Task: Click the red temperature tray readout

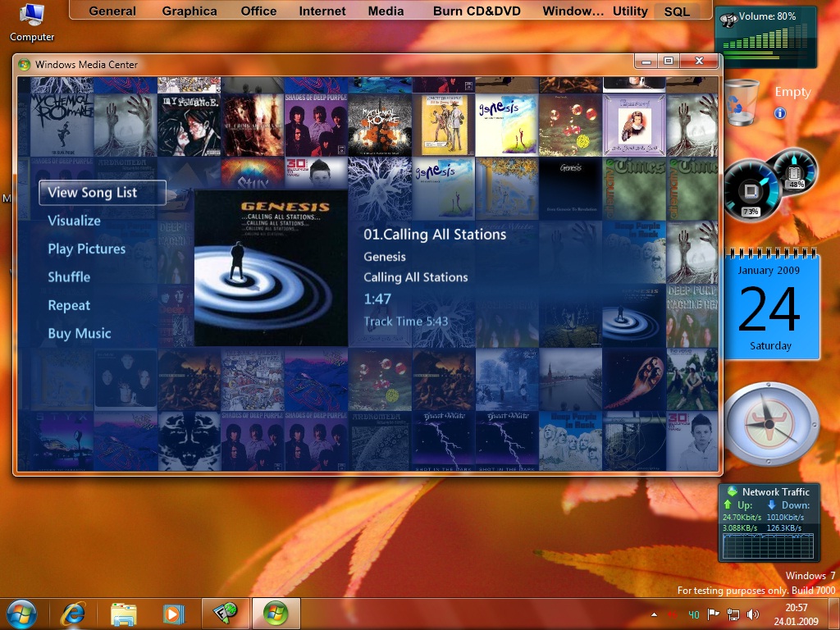Action: pyautogui.click(x=673, y=614)
